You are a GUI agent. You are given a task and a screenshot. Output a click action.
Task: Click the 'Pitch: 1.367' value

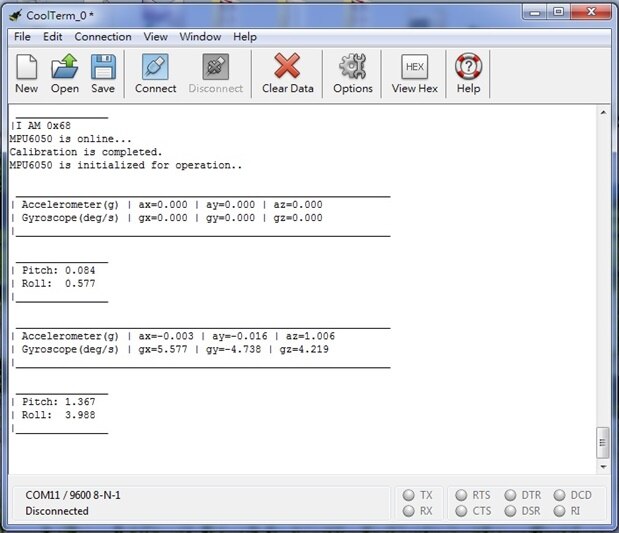[58, 402]
